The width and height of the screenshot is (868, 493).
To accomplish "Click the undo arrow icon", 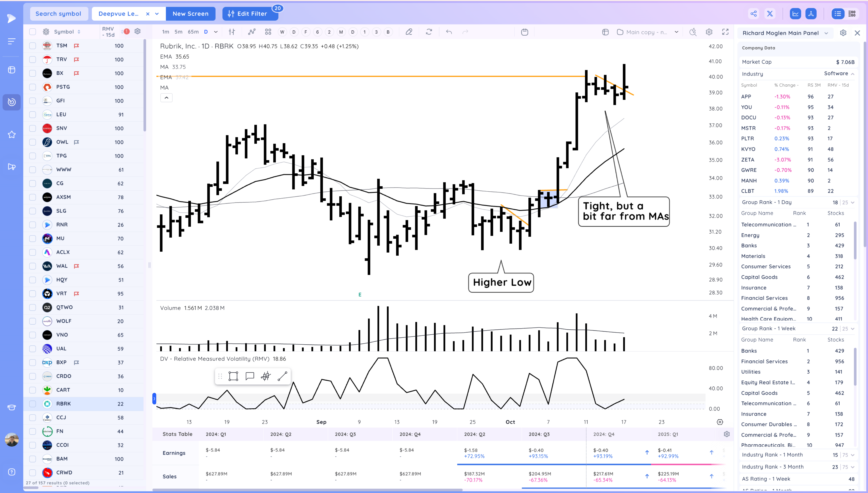I will (449, 32).
